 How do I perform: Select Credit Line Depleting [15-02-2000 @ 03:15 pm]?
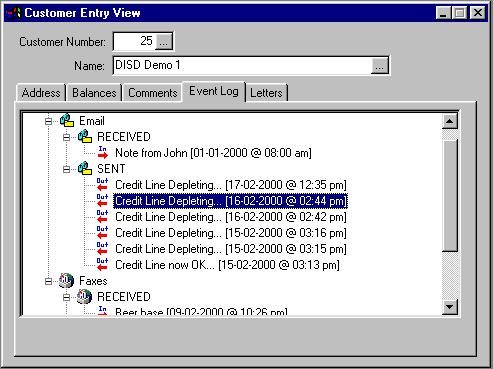pyautogui.click(x=231, y=249)
